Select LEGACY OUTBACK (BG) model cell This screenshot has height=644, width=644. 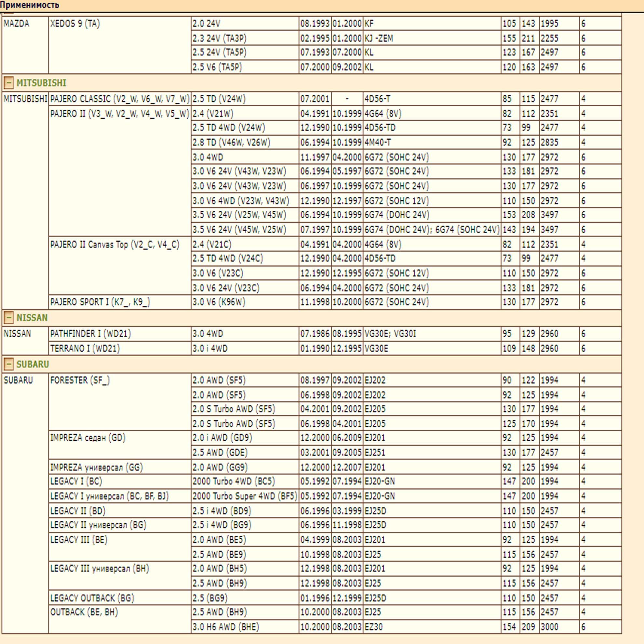click(x=92, y=598)
